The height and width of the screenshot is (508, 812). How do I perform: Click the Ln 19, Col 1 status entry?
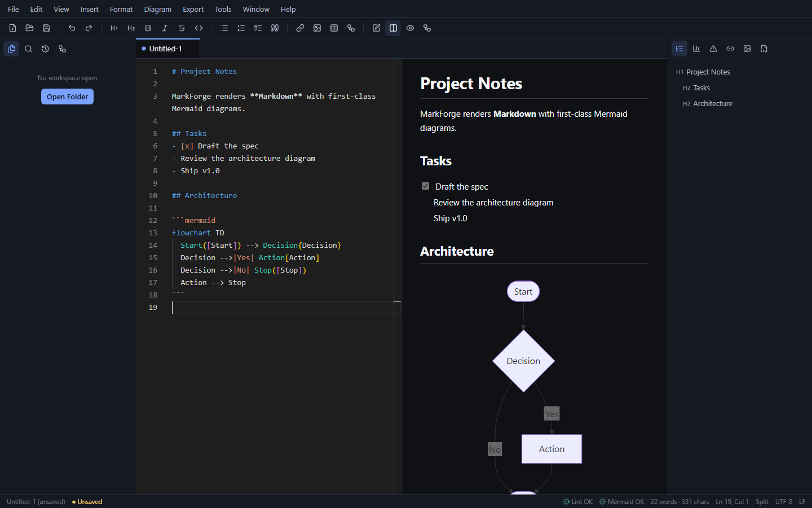(x=732, y=502)
